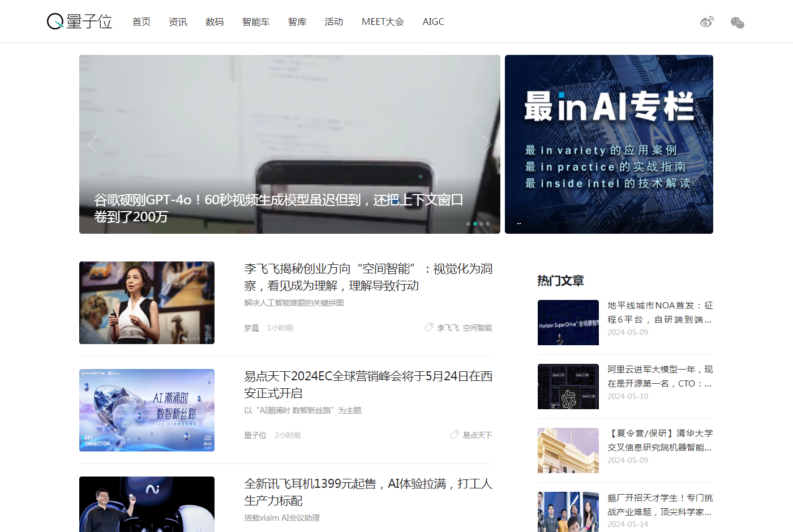The height and width of the screenshot is (532, 793).
Task: Click the 热门文章 heading
Action: coord(560,281)
